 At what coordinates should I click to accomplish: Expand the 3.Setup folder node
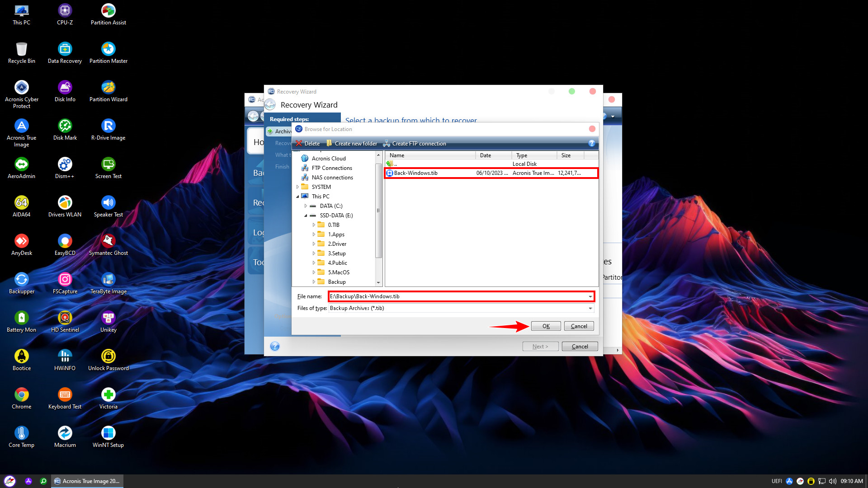pyautogui.click(x=314, y=253)
